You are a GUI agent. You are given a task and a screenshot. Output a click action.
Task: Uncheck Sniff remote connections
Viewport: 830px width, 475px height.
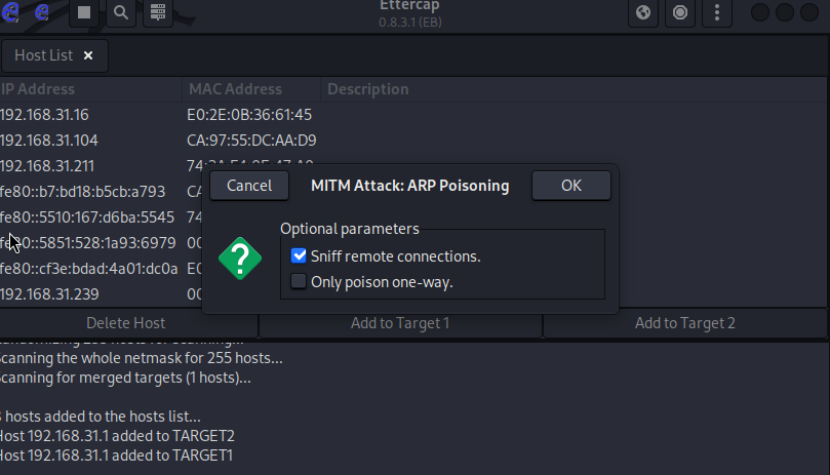298,256
